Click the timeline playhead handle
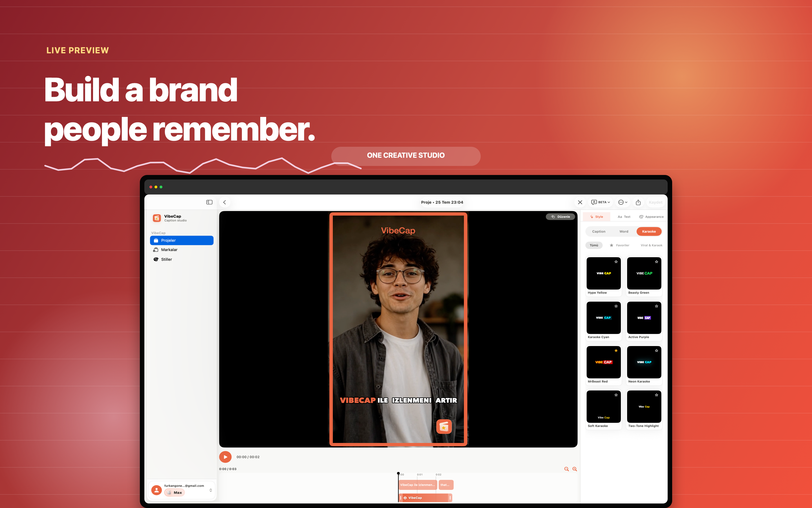 [x=398, y=473]
